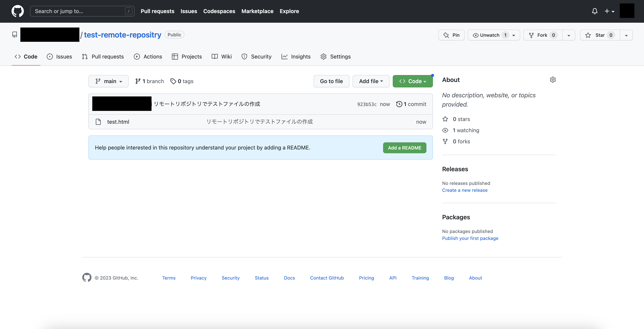View the 0 tags link

point(182,81)
